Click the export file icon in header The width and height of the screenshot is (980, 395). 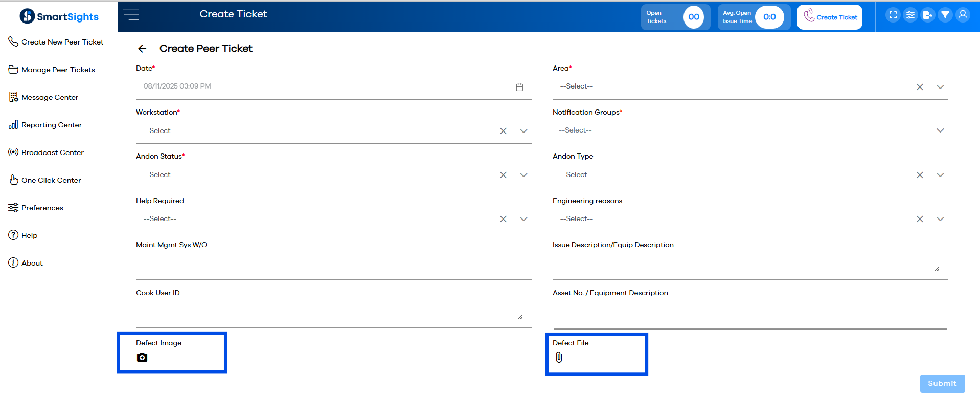click(x=928, y=15)
